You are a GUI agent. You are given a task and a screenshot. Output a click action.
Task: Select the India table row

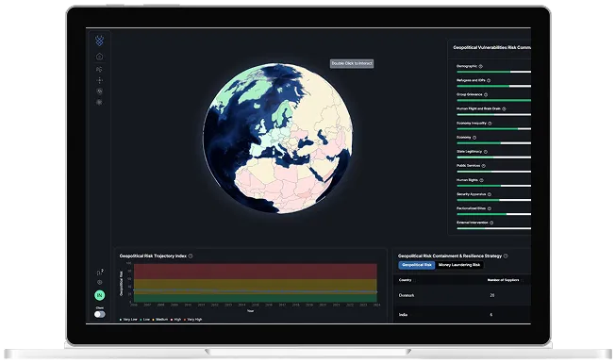coord(462,315)
